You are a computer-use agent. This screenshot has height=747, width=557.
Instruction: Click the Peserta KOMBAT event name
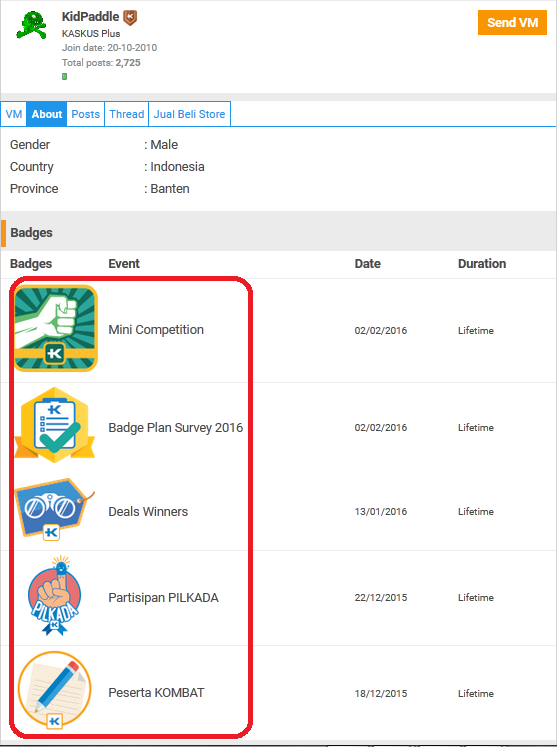pyautogui.click(x=156, y=693)
